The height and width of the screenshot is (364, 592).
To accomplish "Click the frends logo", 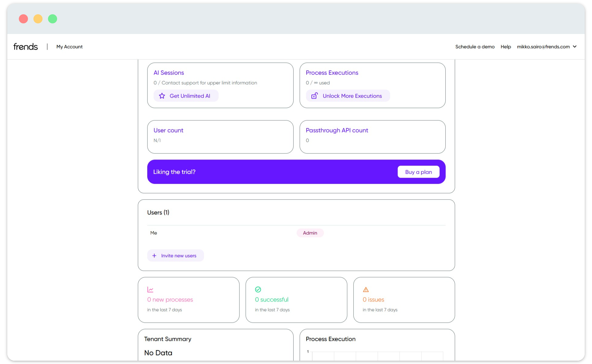I will pos(26,47).
